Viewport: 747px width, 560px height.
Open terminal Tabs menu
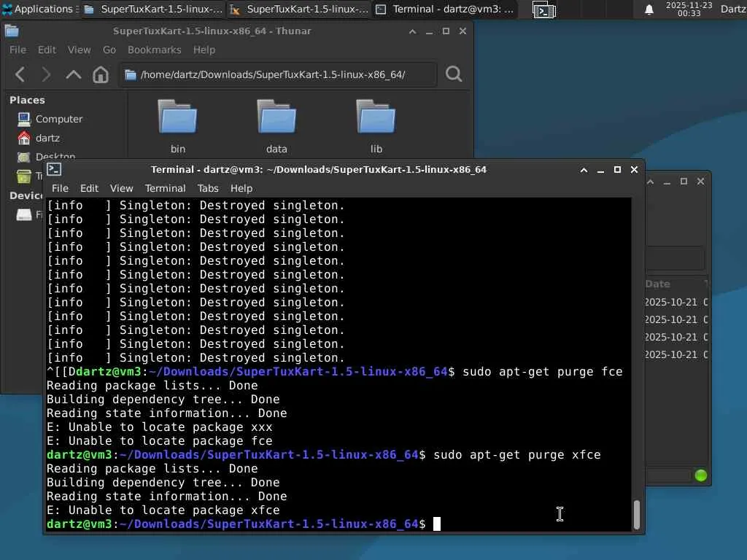click(x=208, y=188)
